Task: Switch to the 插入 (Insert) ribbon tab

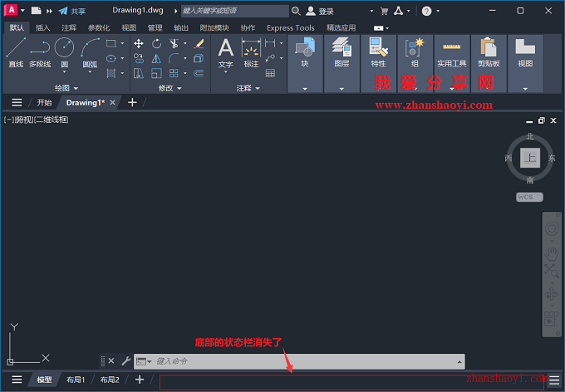Action: (x=42, y=27)
